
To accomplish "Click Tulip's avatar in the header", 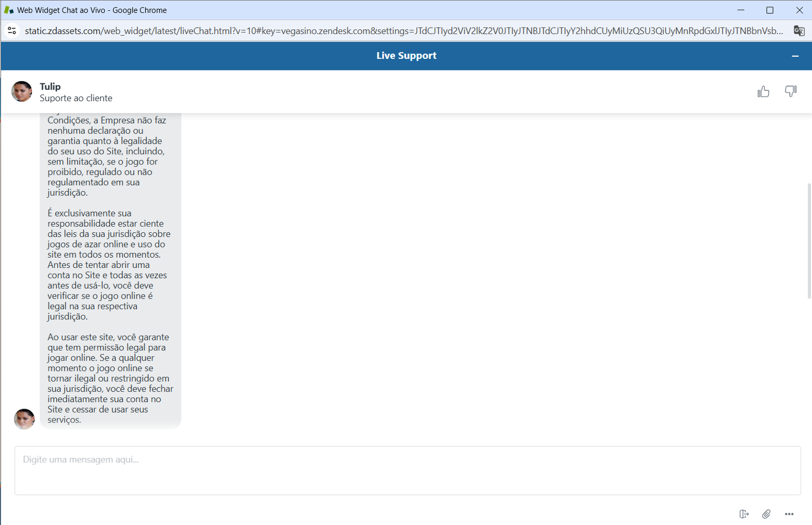I will pyautogui.click(x=22, y=91).
